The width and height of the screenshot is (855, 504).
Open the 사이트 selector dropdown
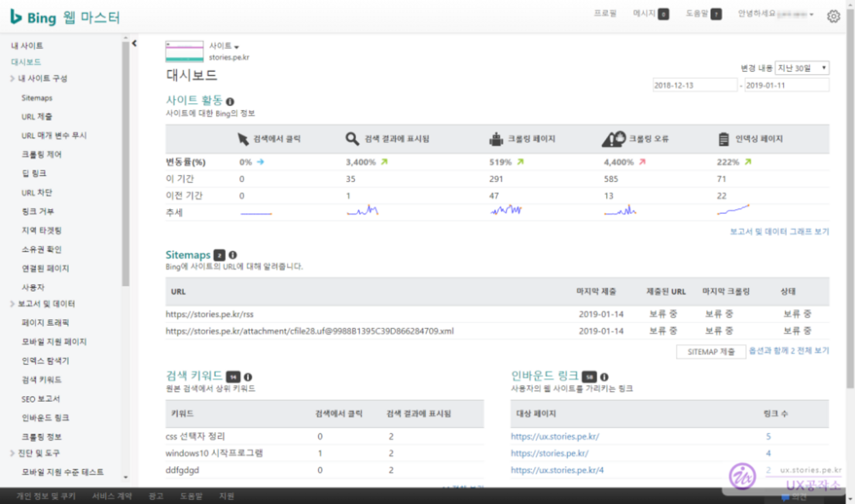[224, 47]
